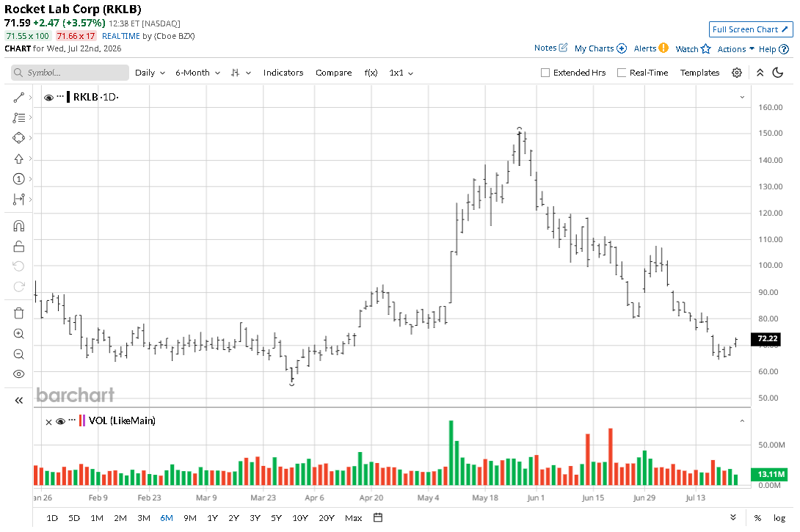Select the Max time range

(x=353, y=518)
